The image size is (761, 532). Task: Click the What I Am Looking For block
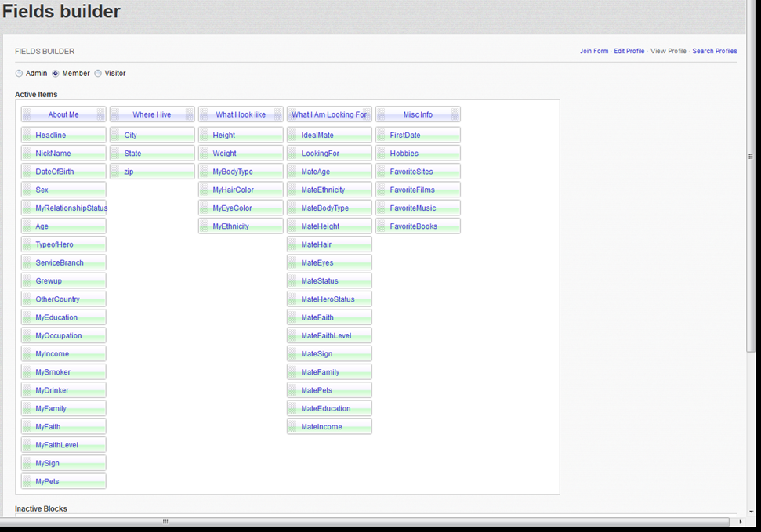329,114
